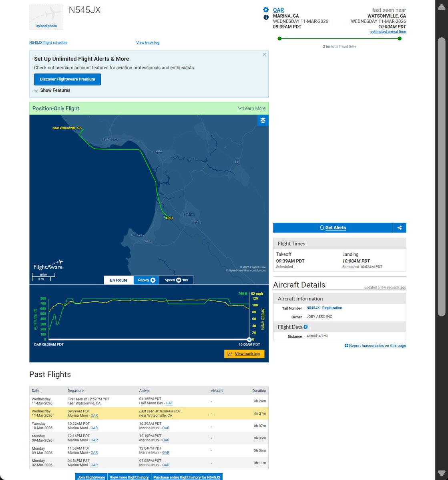Click the 11:58AM PDT departure row
The width and height of the screenshot is (448, 480).
click(x=149, y=450)
